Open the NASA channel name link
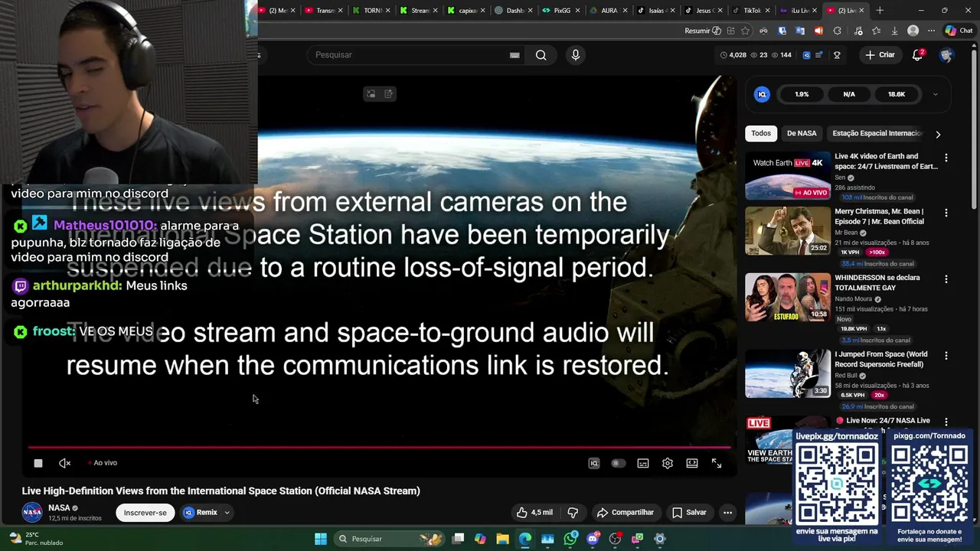Image resolution: width=980 pixels, height=551 pixels. (59, 507)
